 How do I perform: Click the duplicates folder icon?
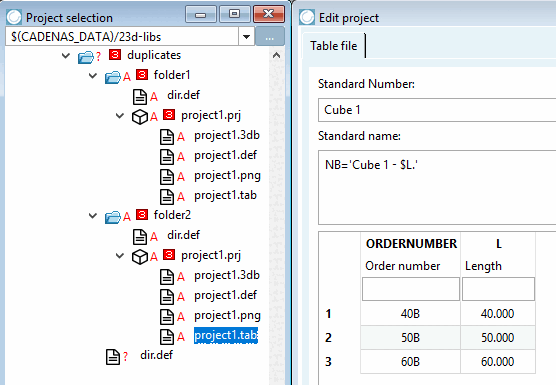click(86, 57)
